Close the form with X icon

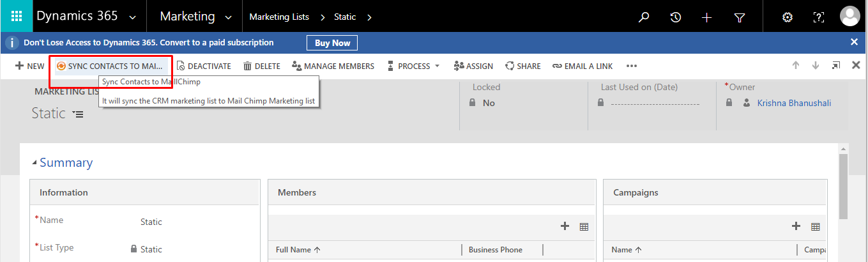click(x=856, y=65)
